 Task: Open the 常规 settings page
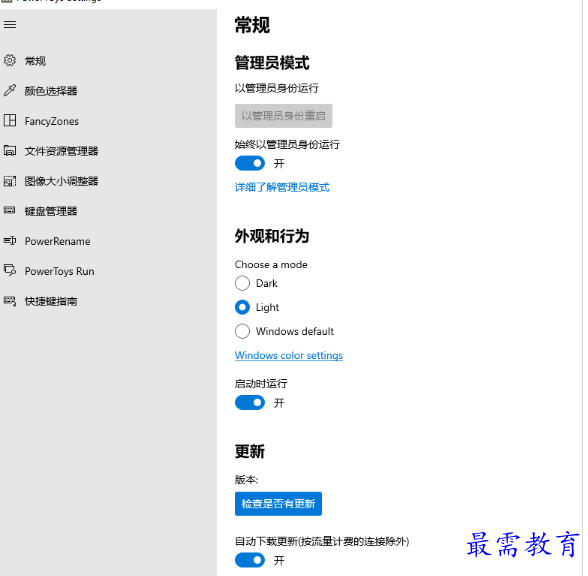tap(108, 61)
